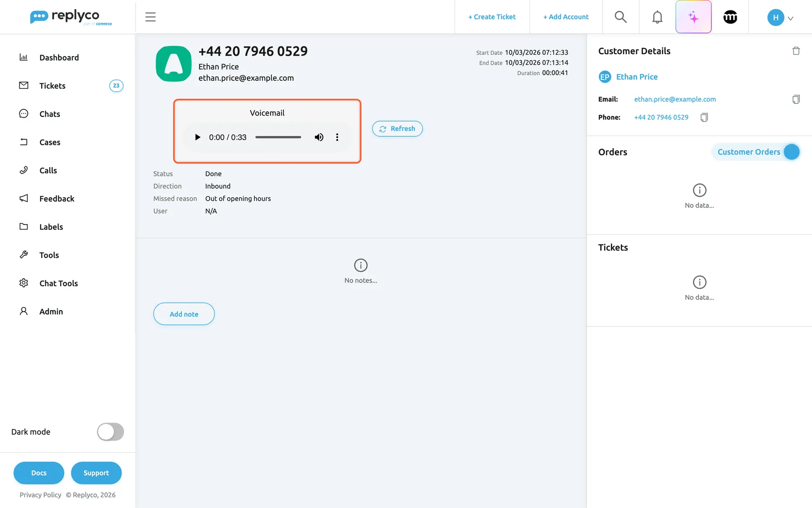The height and width of the screenshot is (508, 812).
Task: Open the hamburger menu icon
Action: tap(150, 17)
